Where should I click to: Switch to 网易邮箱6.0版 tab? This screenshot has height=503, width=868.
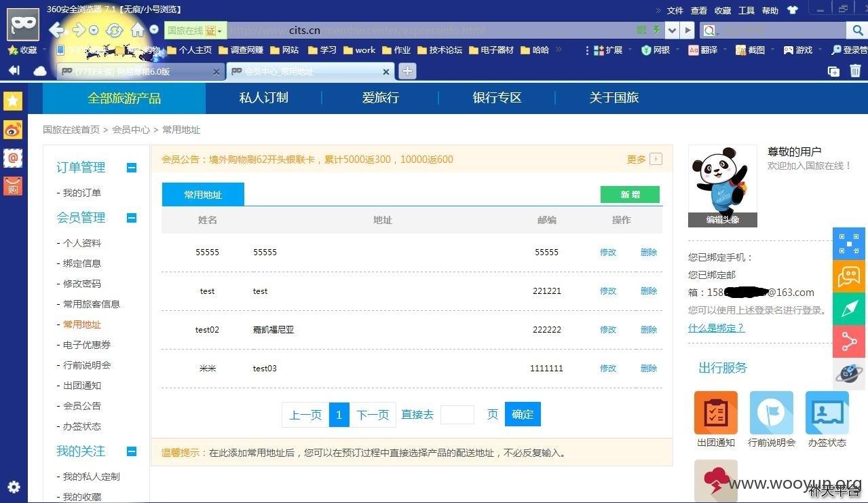click(x=140, y=71)
